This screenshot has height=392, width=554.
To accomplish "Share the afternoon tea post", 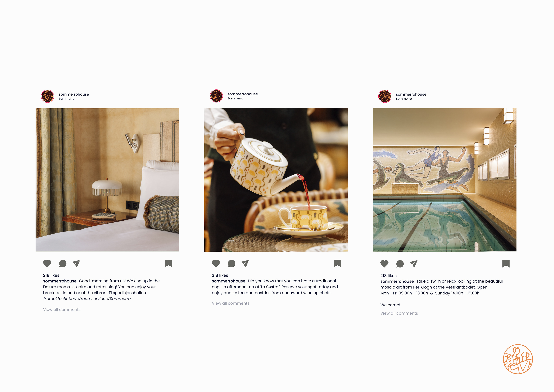I will [245, 263].
